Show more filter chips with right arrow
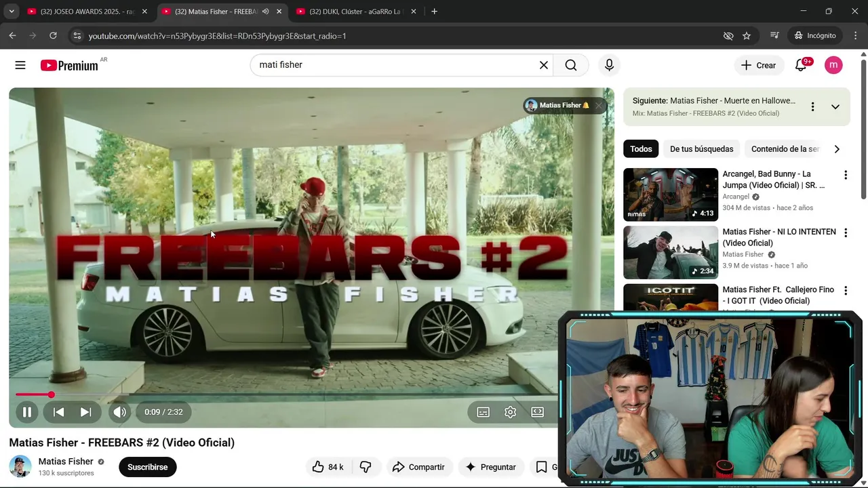The height and width of the screenshot is (488, 868). pyautogui.click(x=837, y=149)
